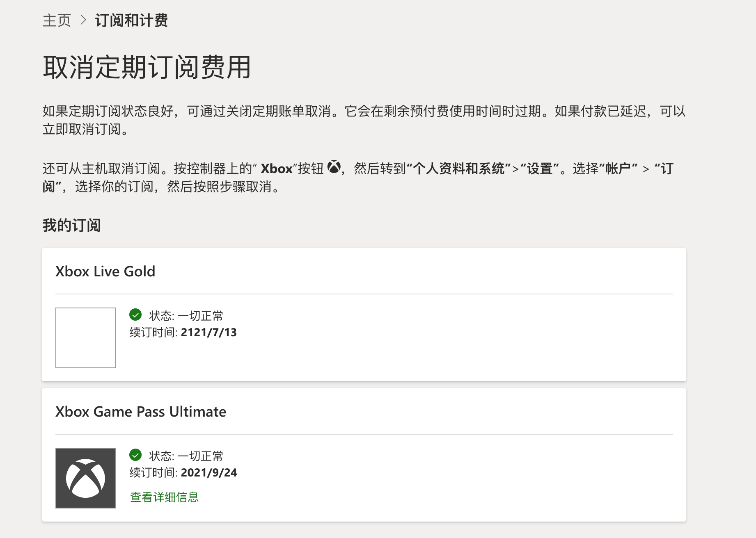Click the Xbox Live Gold blank thumbnail
Screen dimensions: 756x538
point(86,338)
